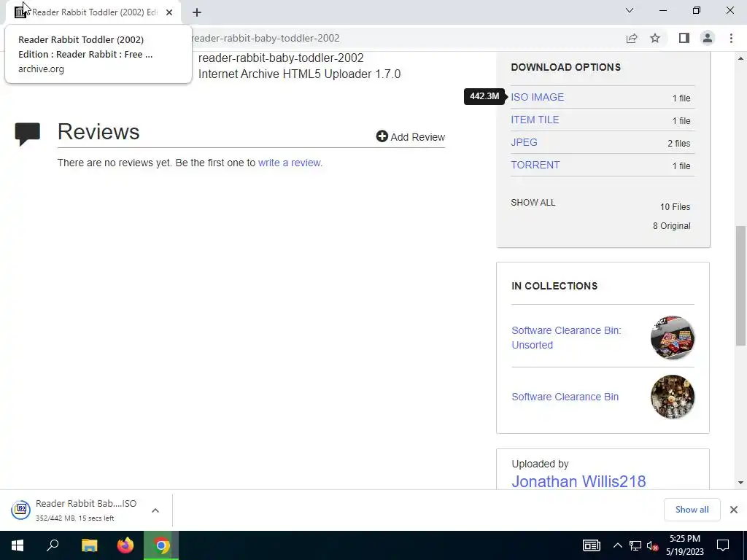Open the News and interests taskbar icon

point(591,545)
